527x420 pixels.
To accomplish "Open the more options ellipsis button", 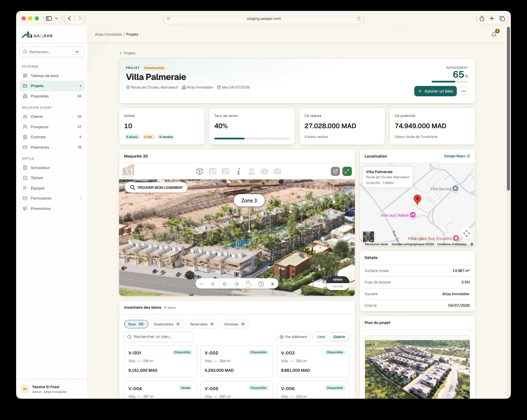I will [x=464, y=91].
